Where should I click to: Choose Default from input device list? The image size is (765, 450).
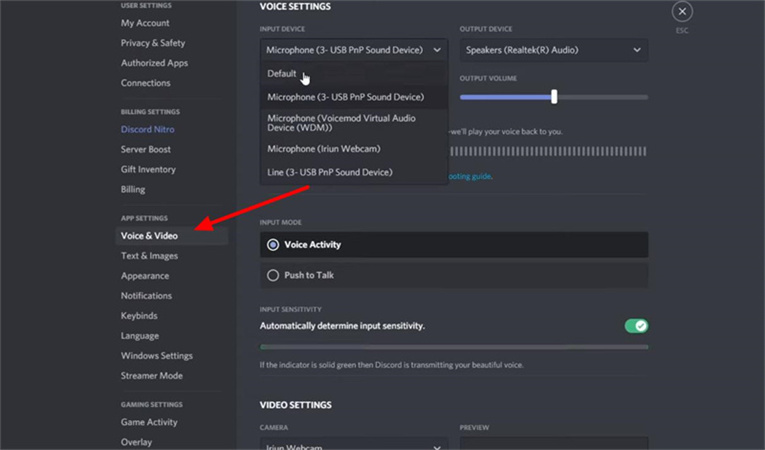(x=282, y=74)
